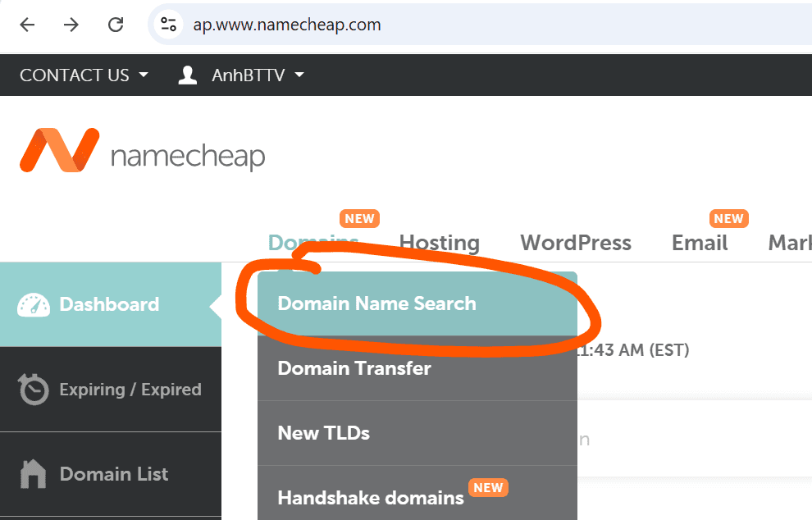Screen dimensions: 812x520
Task: Switch to the Hosting tab
Action: (439, 243)
